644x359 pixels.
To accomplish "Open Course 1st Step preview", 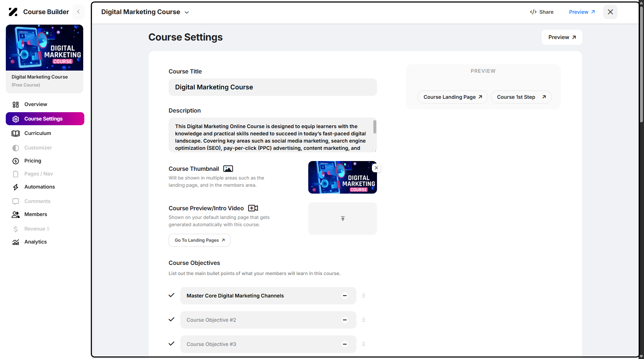I will (x=521, y=97).
